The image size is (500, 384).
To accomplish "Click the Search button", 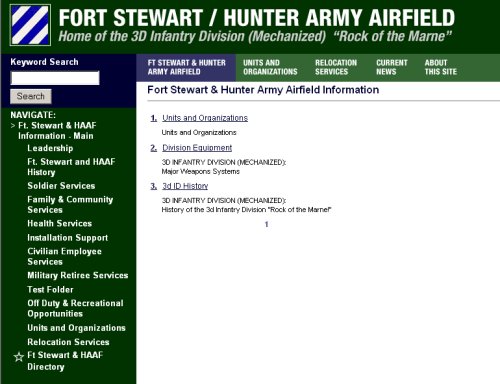I will pyautogui.click(x=31, y=96).
